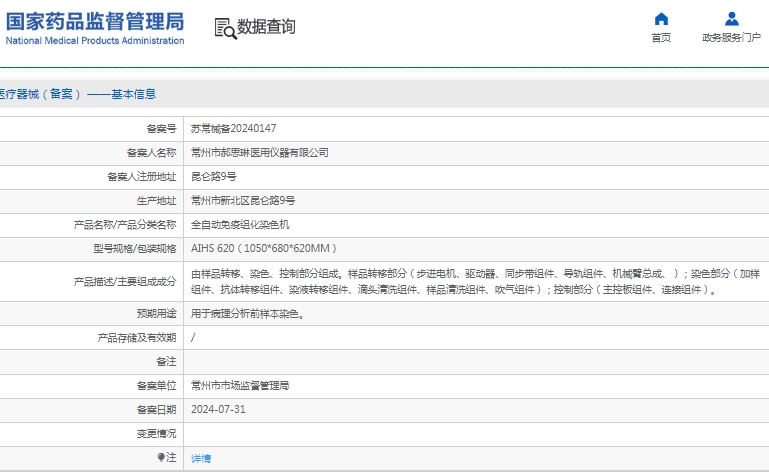769x474 pixels.
Task: Select filing authority 常州市市场监督管理局
Action: tap(240, 386)
